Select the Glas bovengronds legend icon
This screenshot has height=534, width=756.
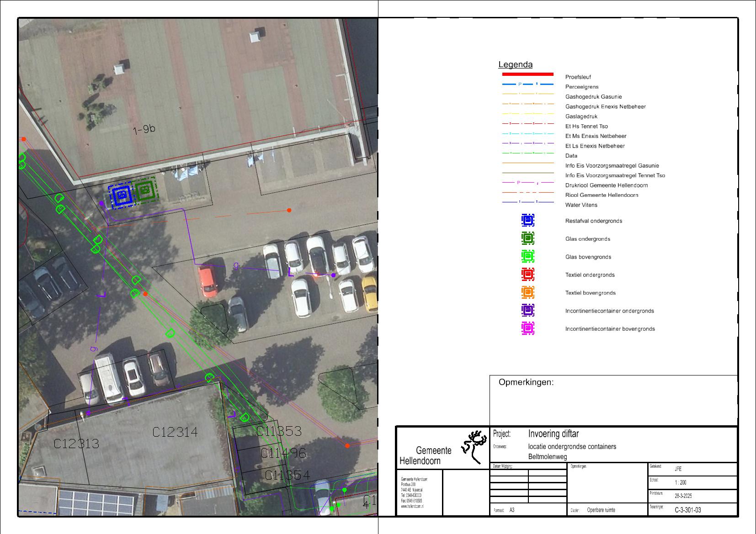click(527, 257)
